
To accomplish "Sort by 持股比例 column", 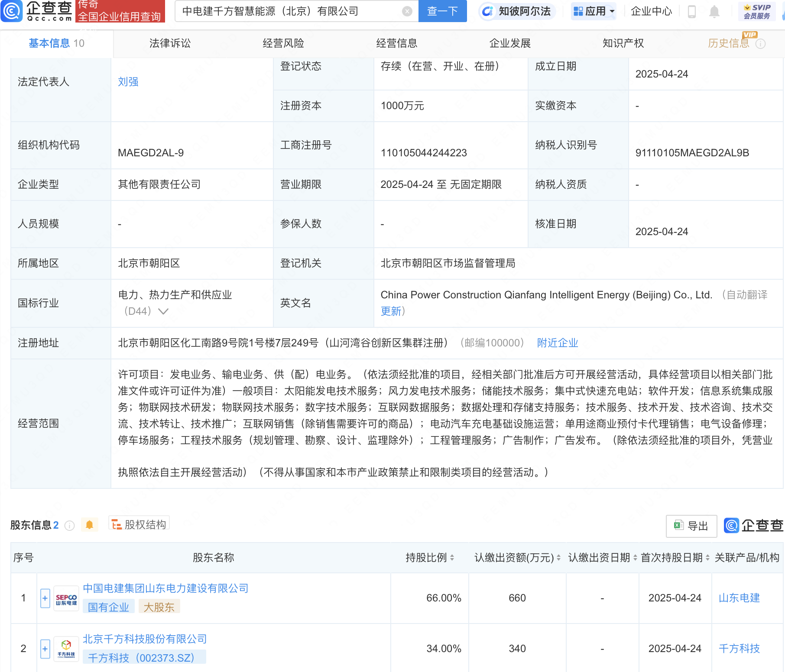I will click(x=452, y=558).
